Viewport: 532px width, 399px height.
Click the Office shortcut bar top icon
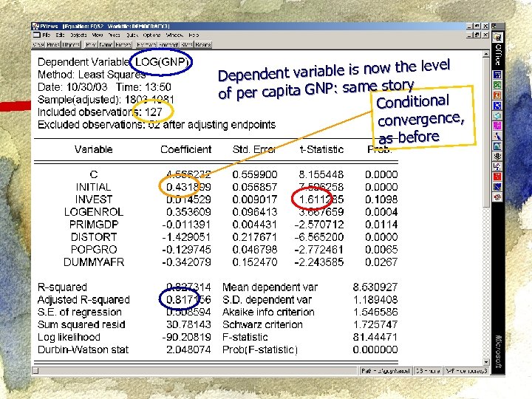[x=498, y=38]
